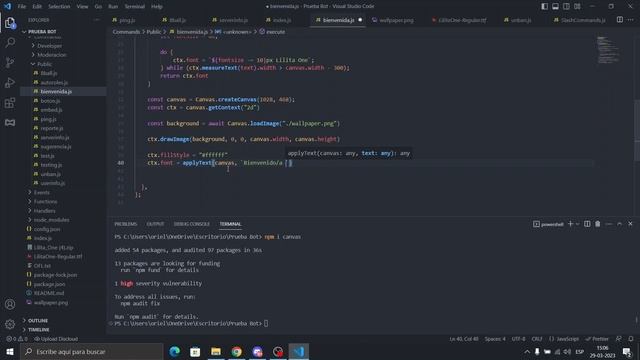Click Upload Discloud status bar button
The height and width of the screenshot is (360, 640).
56,339
